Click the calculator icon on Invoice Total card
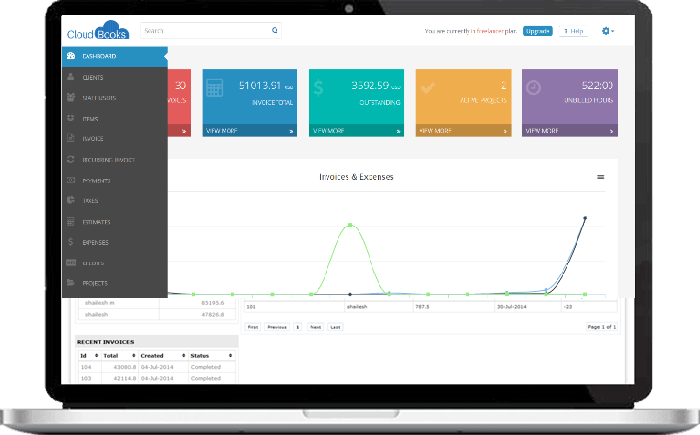The height and width of the screenshot is (435, 700). click(214, 88)
